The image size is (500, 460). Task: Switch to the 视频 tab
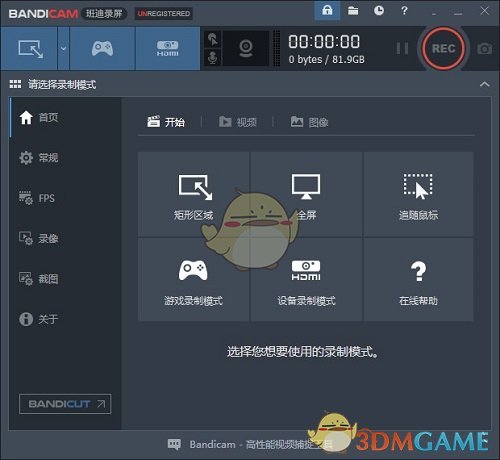pyautogui.click(x=238, y=122)
